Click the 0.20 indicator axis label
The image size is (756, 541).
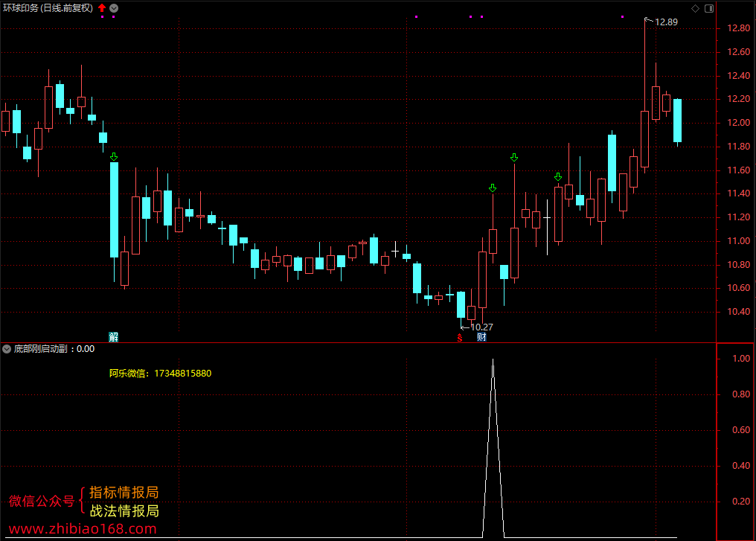click(x=741, y=502)
